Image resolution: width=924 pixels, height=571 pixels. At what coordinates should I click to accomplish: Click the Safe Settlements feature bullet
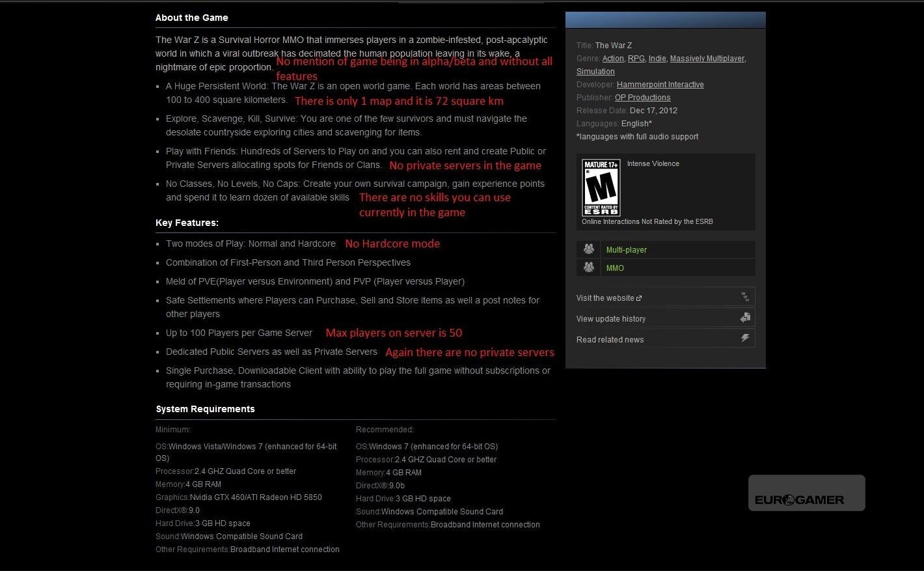pos(353,307)
